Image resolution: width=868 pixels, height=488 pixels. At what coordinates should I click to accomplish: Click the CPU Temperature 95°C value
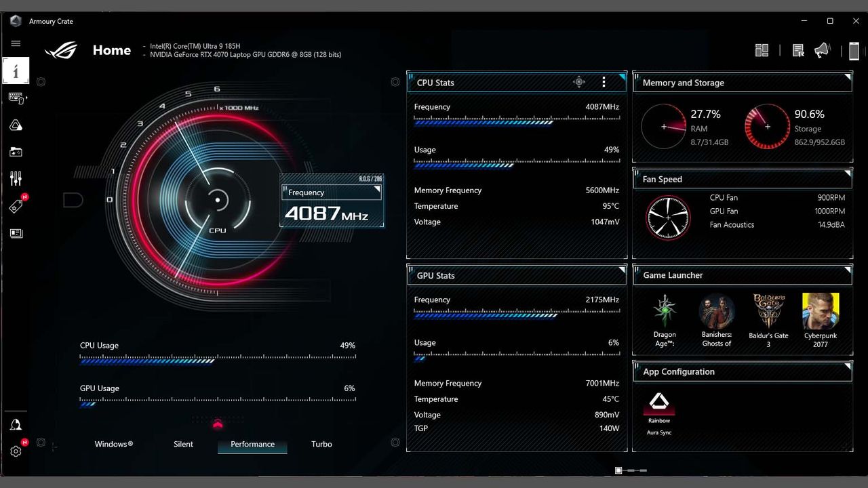(611, 206)
